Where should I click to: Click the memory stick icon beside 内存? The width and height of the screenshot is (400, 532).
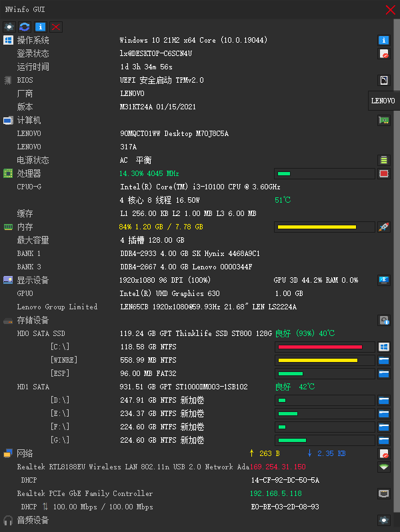pos(8,227)
